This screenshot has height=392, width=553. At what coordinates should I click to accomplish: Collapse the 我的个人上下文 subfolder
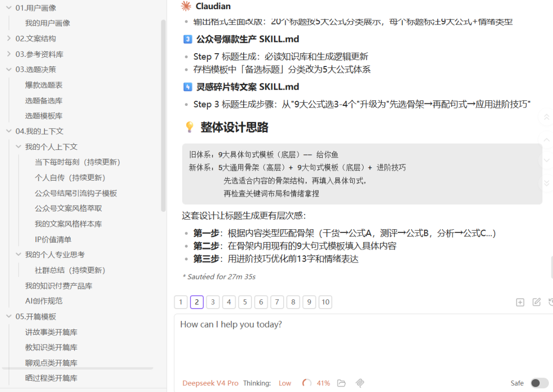coord(18,147)
